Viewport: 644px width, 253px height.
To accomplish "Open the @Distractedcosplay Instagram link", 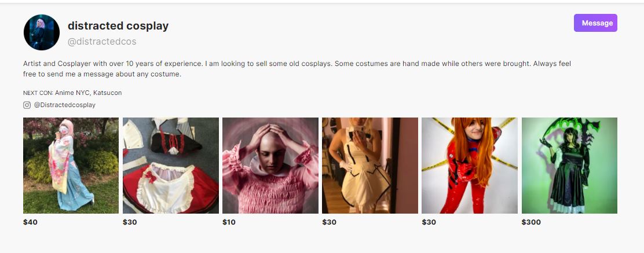I will (64, 105).
